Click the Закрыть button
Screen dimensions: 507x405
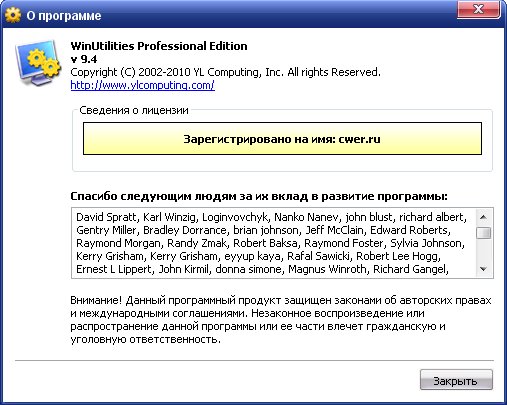[456, 380]
